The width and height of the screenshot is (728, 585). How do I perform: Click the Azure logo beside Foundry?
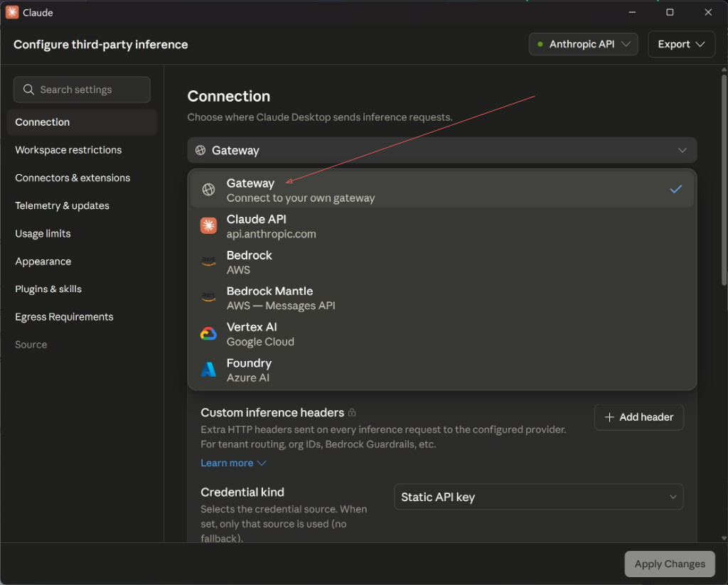[x=208, y=370]
